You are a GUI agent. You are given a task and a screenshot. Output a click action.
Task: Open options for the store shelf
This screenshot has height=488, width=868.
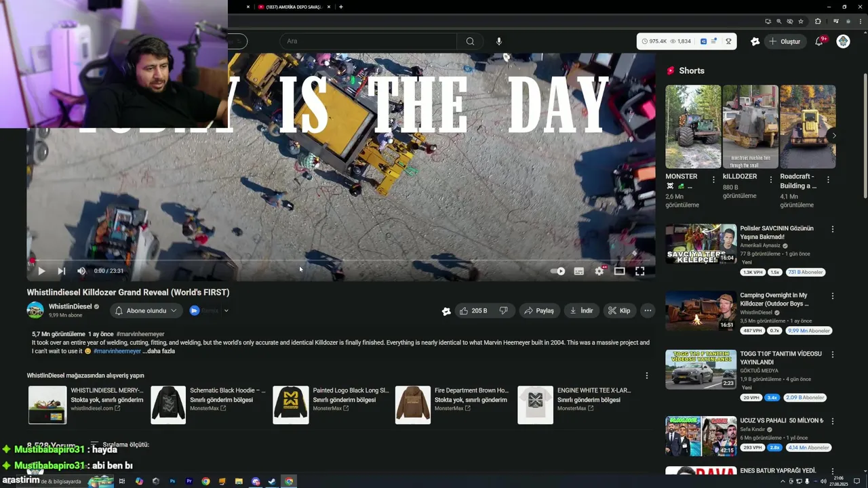click(x=646, y=375)
